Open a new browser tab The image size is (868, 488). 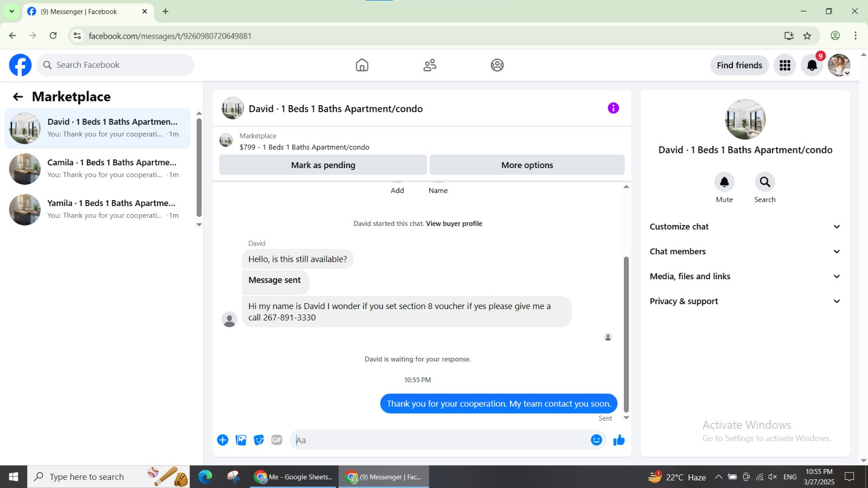coord(165,11)
